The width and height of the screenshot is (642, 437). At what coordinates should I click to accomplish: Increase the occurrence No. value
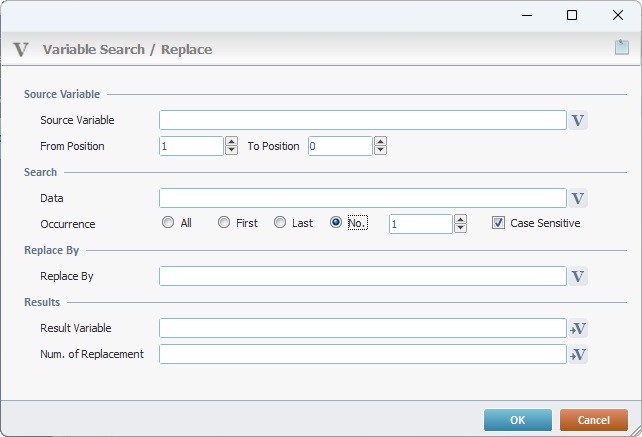click(461, 219)
